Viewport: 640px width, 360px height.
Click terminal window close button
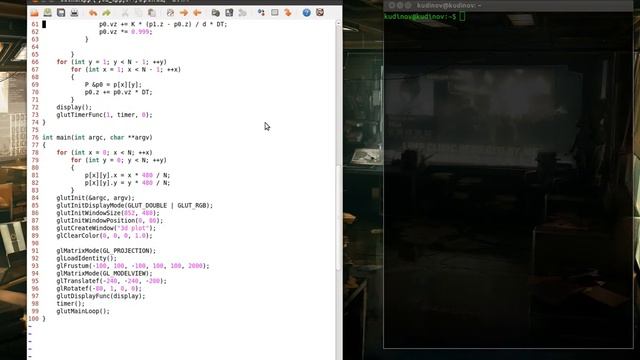click(x=392, y=5)
